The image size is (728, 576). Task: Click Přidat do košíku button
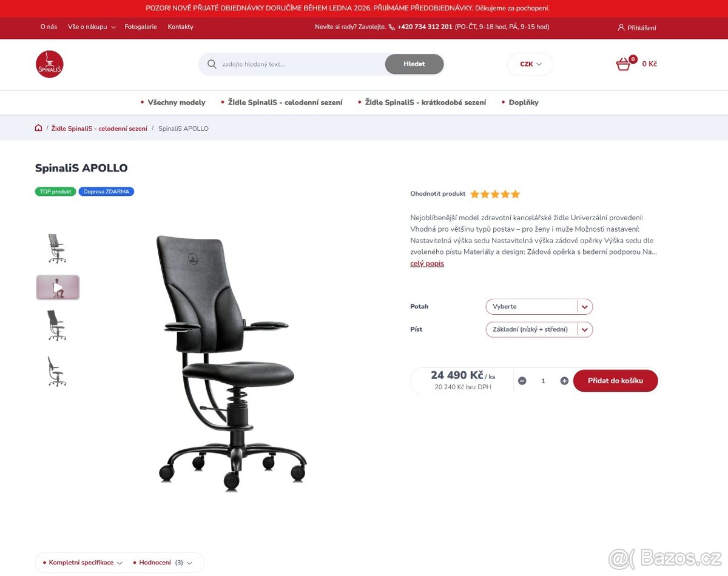[x=615, y=381]
